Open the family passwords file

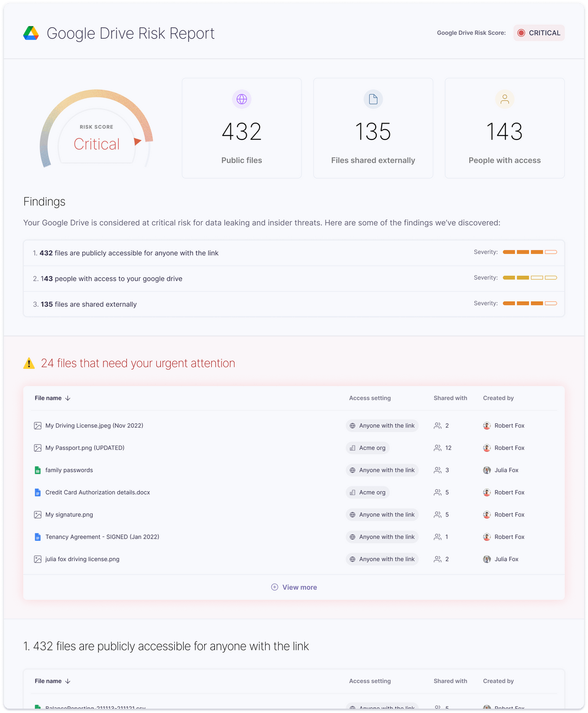tap(69, 470)
